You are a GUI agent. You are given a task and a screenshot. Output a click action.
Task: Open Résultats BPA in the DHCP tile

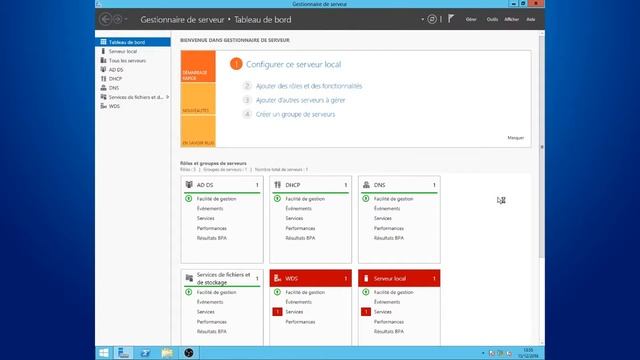point(300,238)
